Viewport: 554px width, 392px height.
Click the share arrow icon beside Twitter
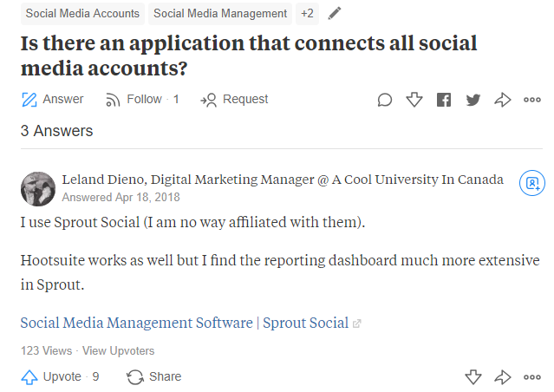pyautogui.click(x=502, y=100)
